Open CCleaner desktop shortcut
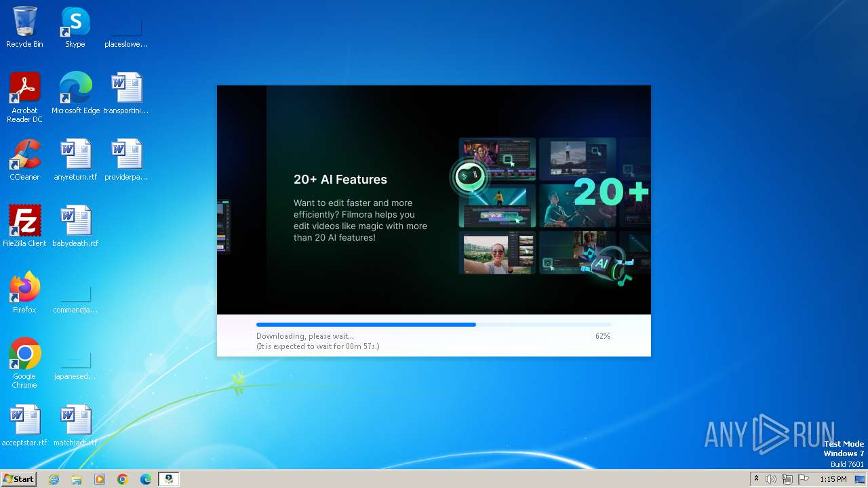868x488 pixels. (24, 159)
